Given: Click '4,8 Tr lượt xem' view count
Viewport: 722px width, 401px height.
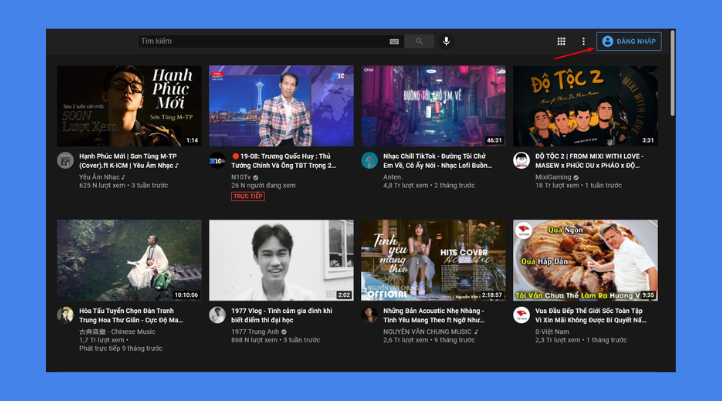Looking at the screenshot, I should [x=406, y=186].
